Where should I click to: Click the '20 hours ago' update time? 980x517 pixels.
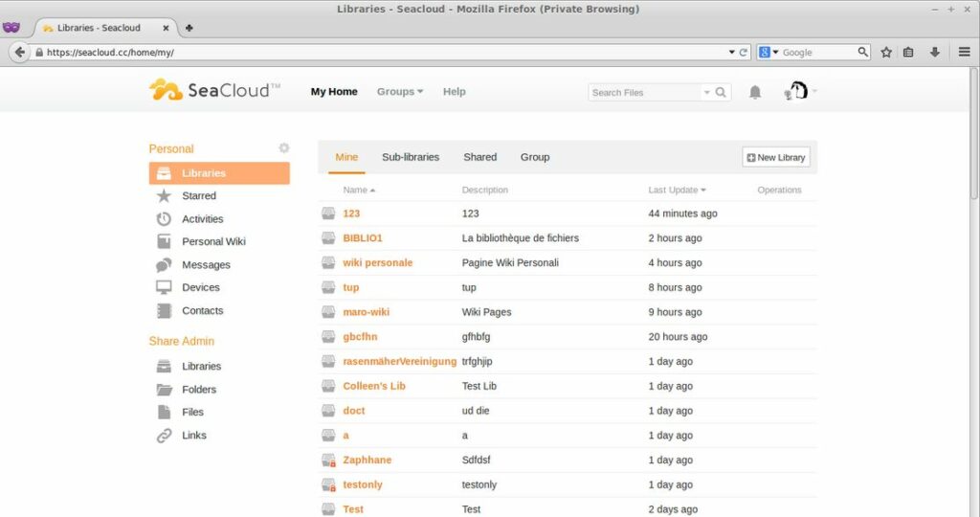point(678,336)
